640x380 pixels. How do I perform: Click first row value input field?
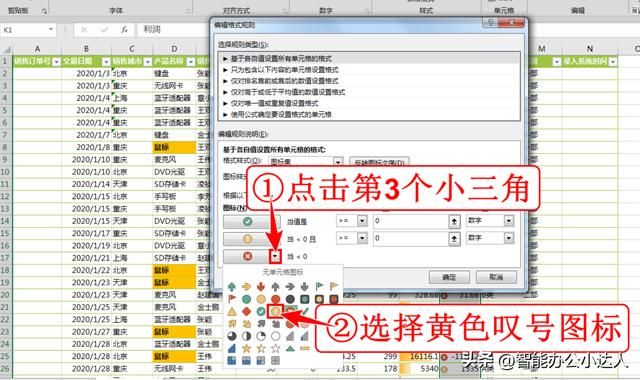410,221
